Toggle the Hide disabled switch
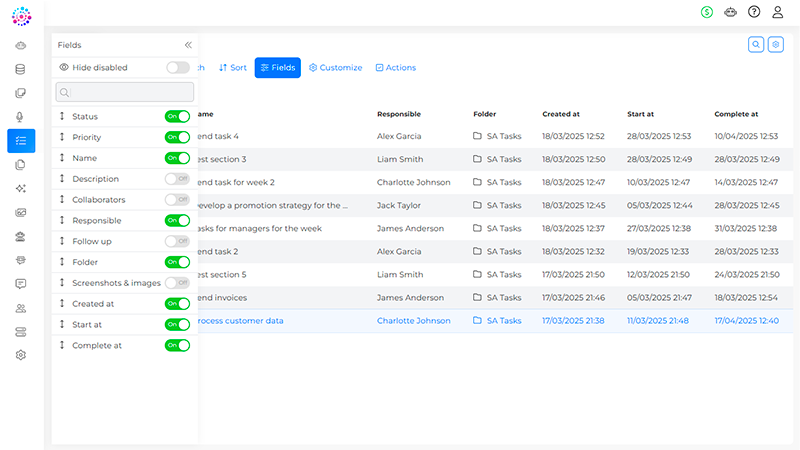Image resolution: width=800 pixels, height=450 pixels. tap(178, 67)
